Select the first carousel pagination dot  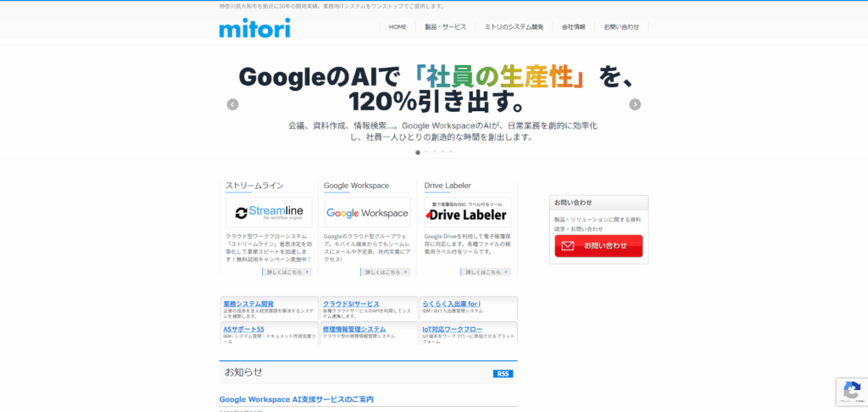click(418, 153)
